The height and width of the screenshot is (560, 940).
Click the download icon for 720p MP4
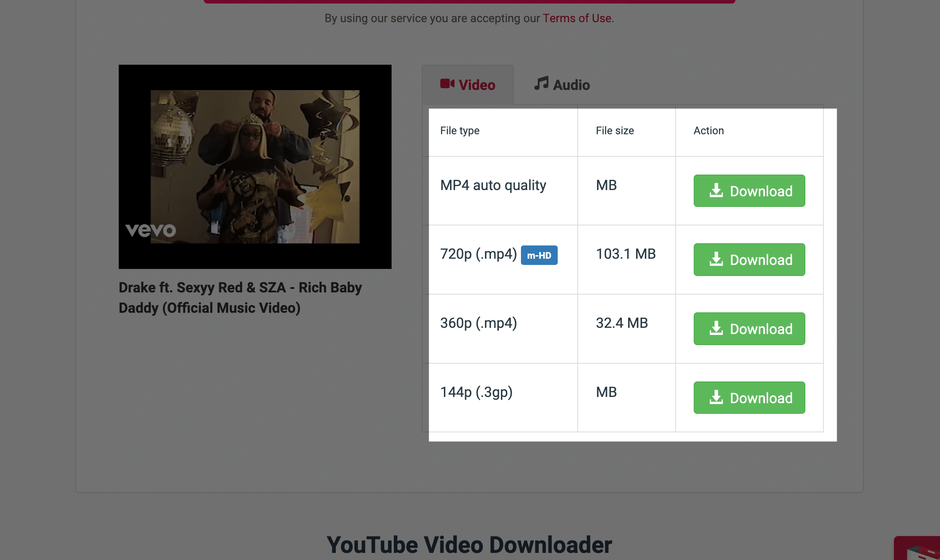[x=716, y=259]
